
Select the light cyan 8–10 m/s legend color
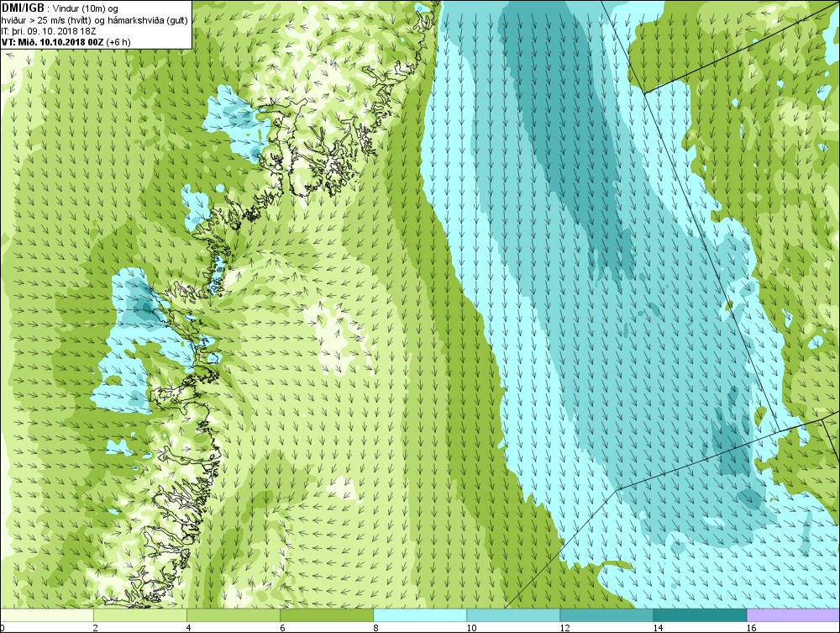420,615
